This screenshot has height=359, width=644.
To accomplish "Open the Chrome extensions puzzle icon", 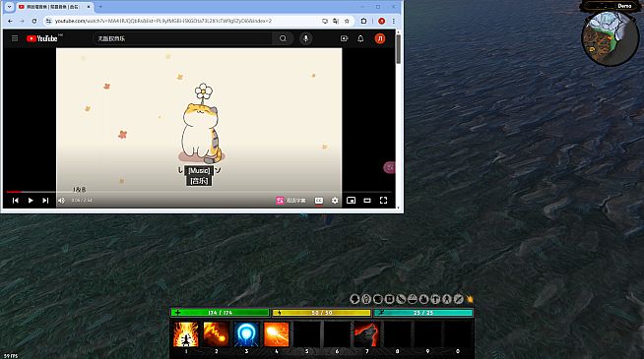I will (363, 21).
